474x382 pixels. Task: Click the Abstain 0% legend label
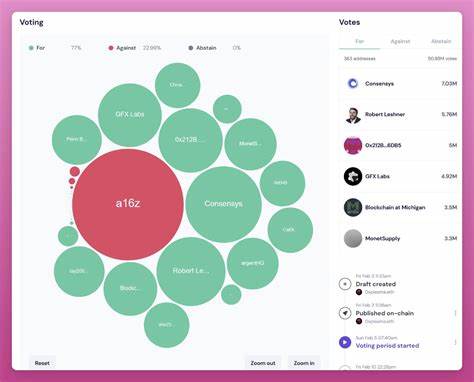click(214, 48)
